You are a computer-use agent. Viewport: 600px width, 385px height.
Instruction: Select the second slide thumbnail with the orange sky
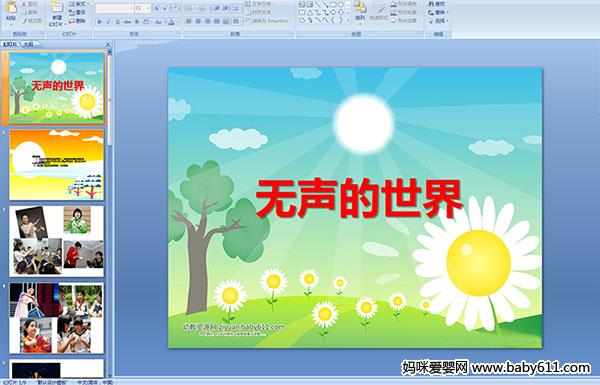56,165
